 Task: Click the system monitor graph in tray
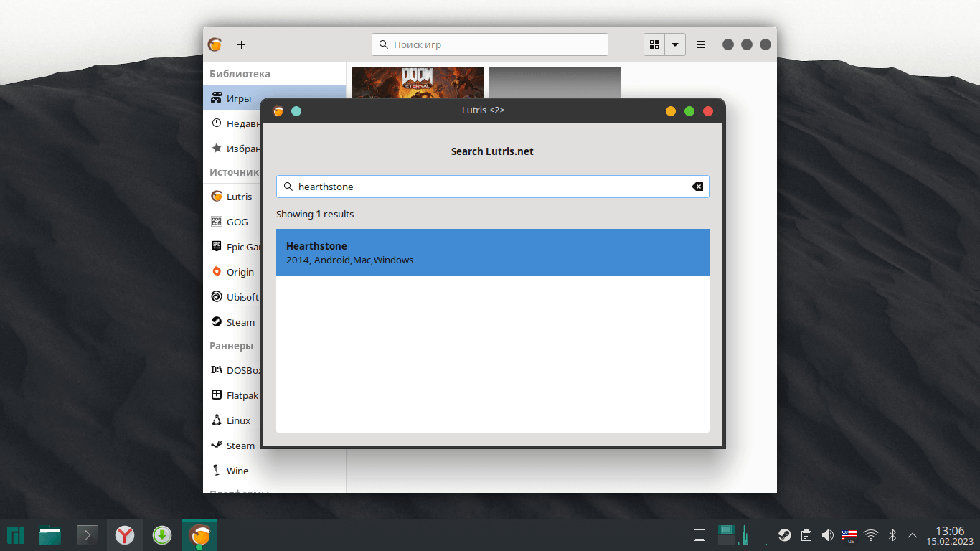click(x=755, y=535)
